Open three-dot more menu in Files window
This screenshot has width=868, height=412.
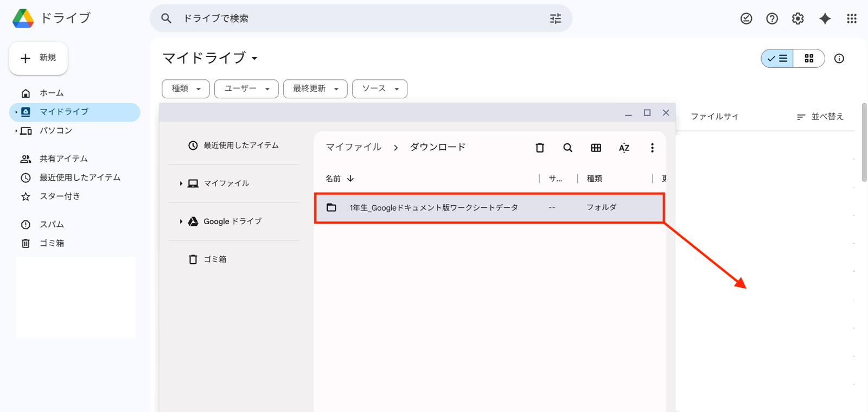click(x=652, y=148)
